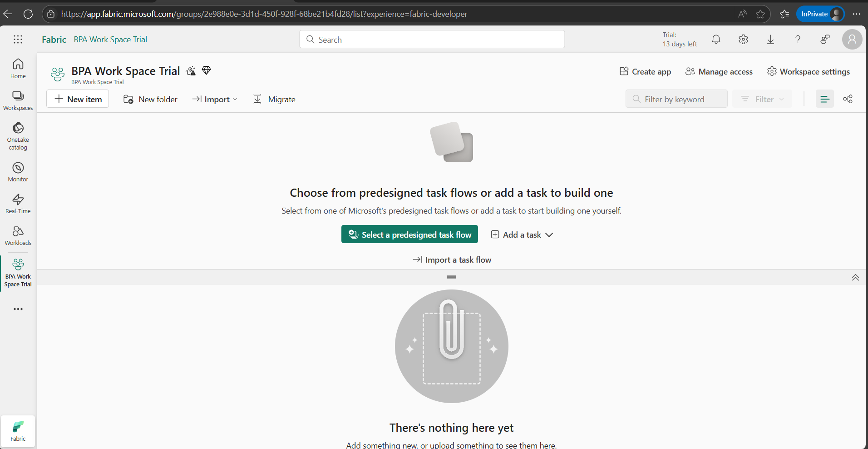
Task: Switch to lineage view
Action: point(848,99)
